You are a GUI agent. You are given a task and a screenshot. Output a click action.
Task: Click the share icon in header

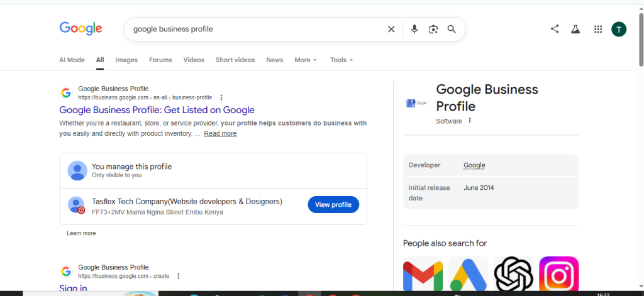tap(555, 29)
